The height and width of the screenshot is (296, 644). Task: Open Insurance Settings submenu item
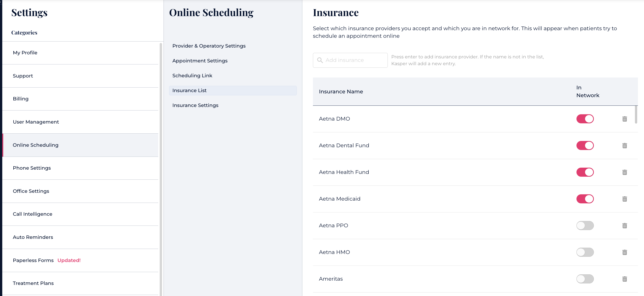(195, 105)
